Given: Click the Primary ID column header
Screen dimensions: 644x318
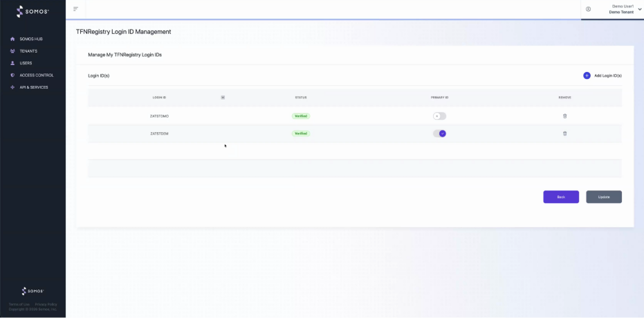Looking at the screenshot, I should 439,98.
